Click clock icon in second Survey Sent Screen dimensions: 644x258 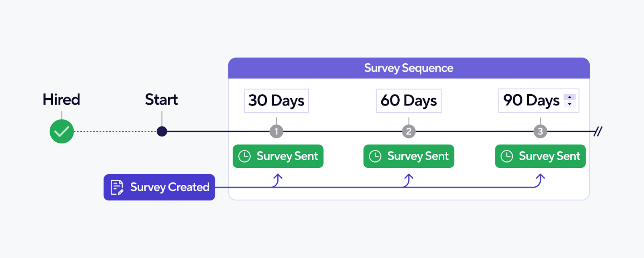coord(375,156)
